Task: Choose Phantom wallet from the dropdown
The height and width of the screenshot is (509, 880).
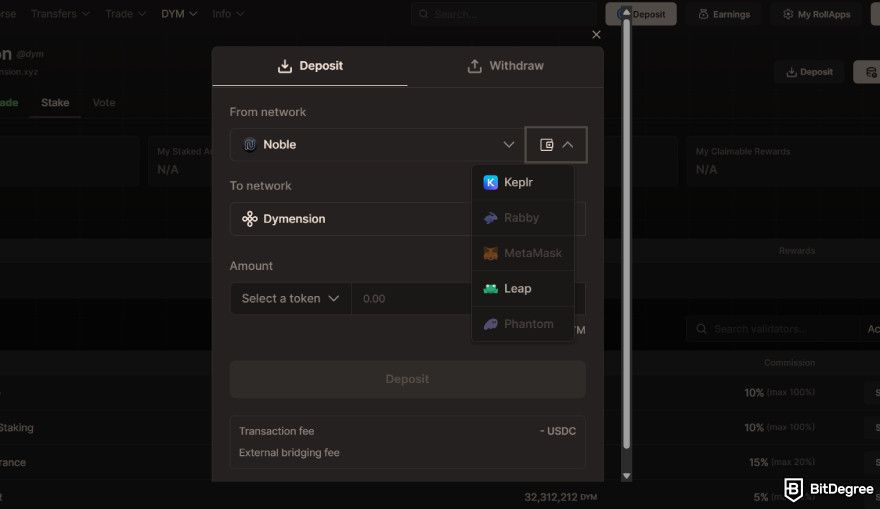Action: (x=522, y=324)
